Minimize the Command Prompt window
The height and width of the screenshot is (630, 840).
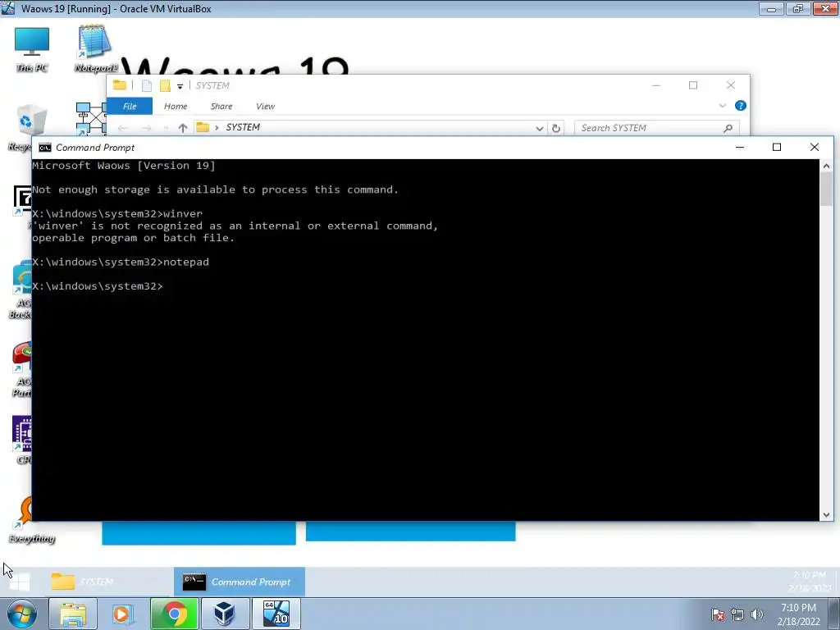(x=740, y=148)
